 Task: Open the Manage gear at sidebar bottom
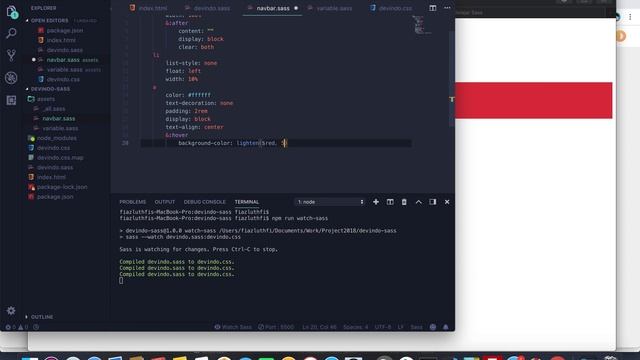tap(11, 311)
